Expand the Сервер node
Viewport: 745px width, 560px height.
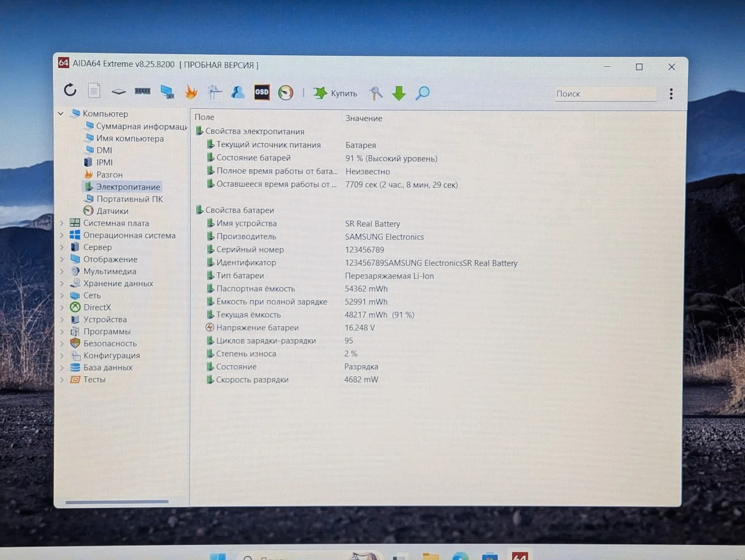(62, 247)
